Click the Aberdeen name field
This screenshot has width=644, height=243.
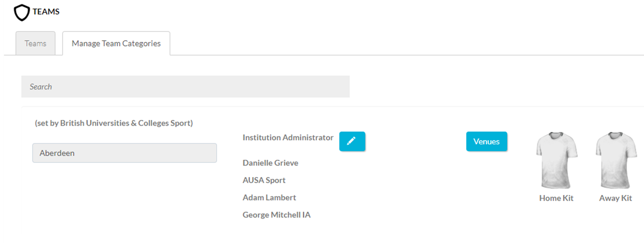[125, 153]
